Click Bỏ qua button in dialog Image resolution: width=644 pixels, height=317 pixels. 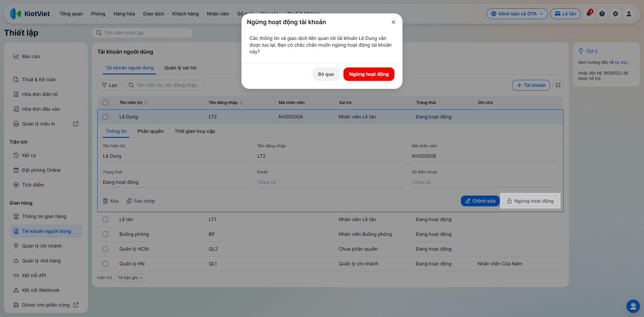326,74
